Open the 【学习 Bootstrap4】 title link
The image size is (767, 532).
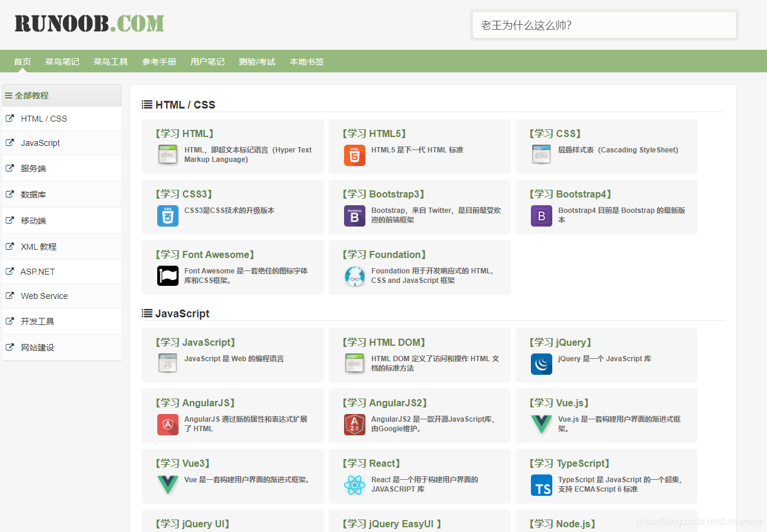(571, 194)
